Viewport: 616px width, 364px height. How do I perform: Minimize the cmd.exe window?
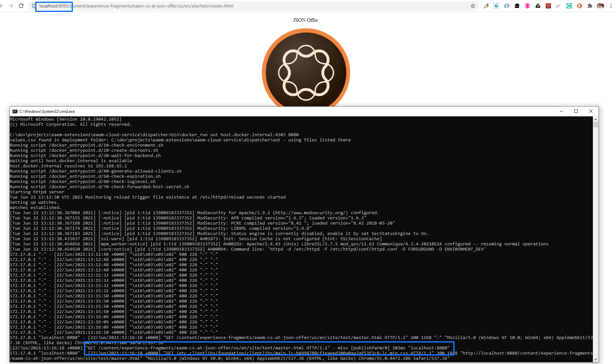click(561, 111)
